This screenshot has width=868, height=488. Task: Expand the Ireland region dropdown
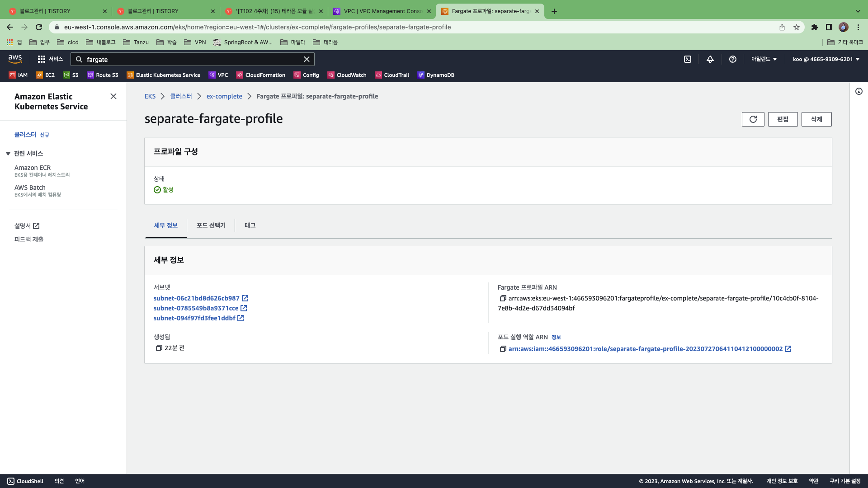point(764,59)
